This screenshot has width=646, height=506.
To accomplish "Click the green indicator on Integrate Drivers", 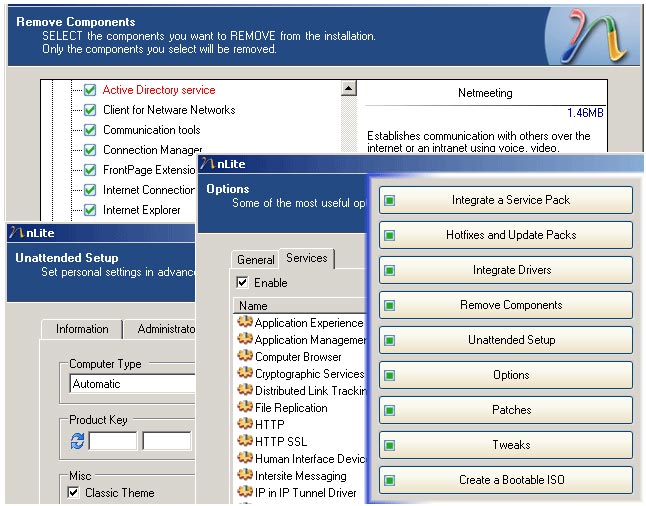I will coord(389,270).
